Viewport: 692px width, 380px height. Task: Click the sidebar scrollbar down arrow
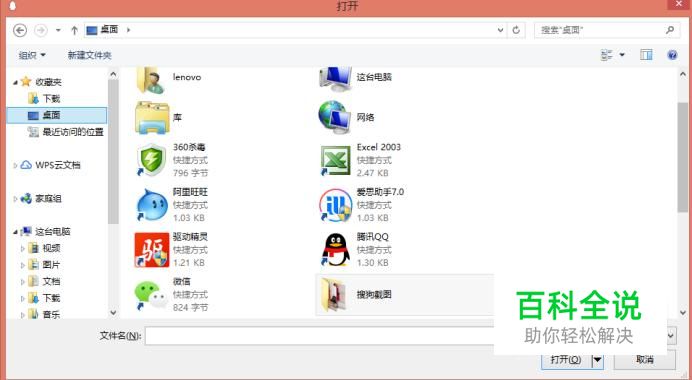[x=113, y=312]
